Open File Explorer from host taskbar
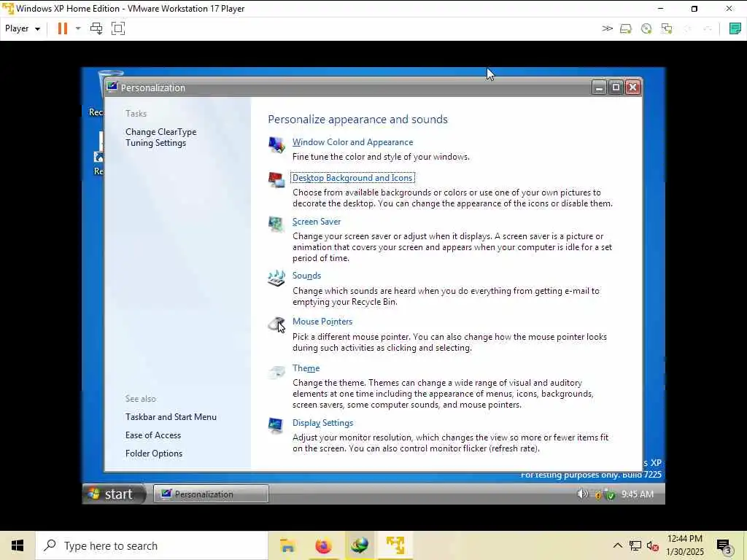The image size is (747, 560). [x=287, y=545]
